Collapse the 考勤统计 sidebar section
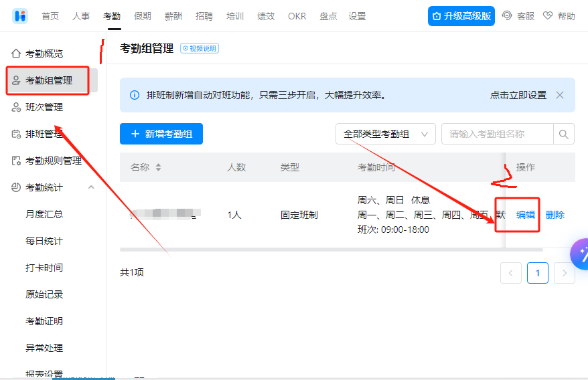This screenshot has width=588, height=380. click(91, 187)
